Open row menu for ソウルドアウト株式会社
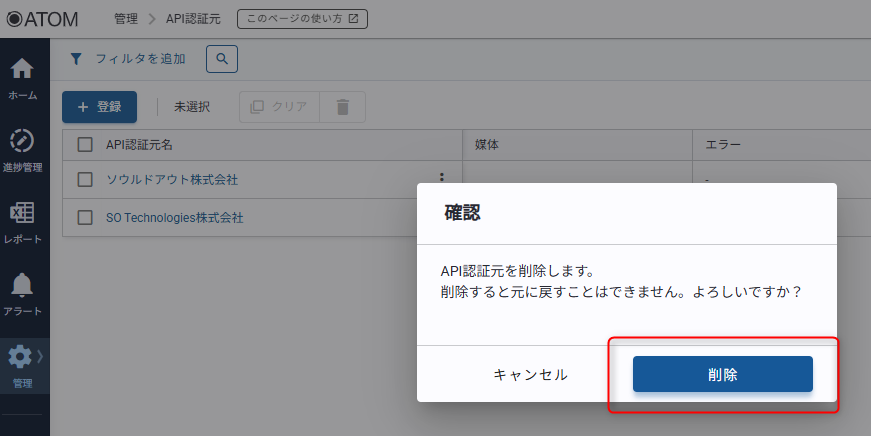Viewport: 871px width, 436px height. pyautogui.click(x=441, y=179)
